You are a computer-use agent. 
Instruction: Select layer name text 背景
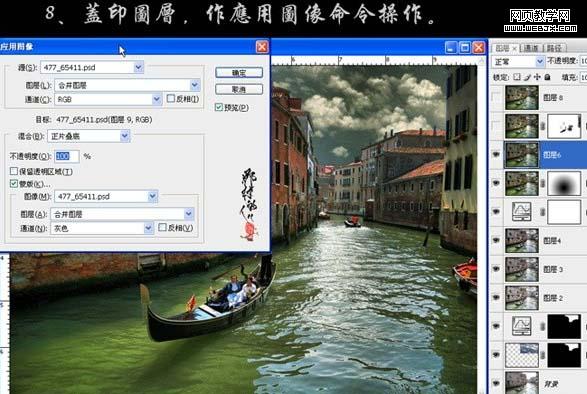coord(551,384)
